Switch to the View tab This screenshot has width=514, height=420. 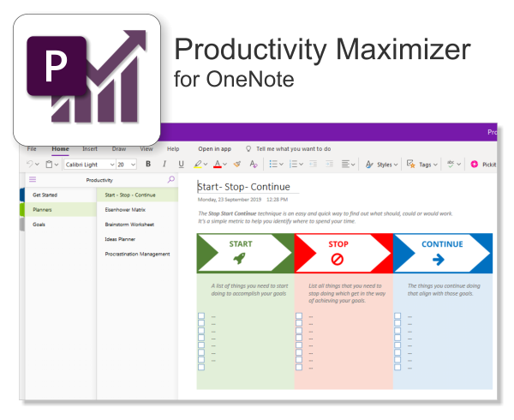[x=146, y=149]
